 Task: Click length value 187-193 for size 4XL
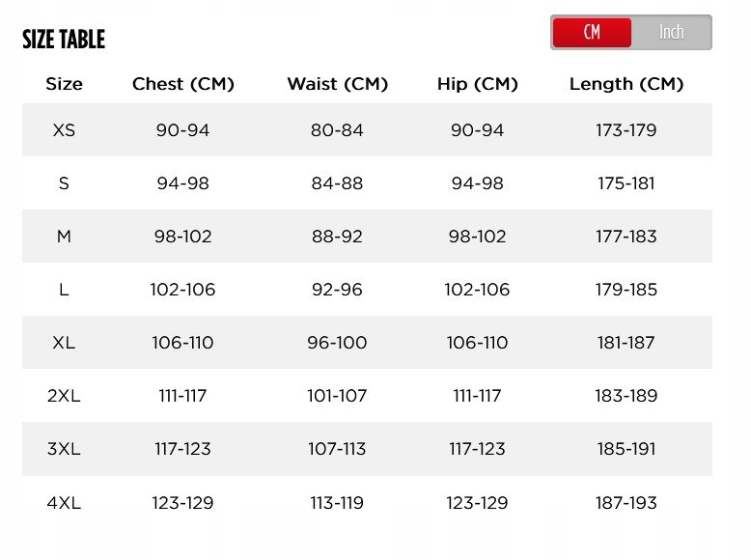(x=626, y=502)
